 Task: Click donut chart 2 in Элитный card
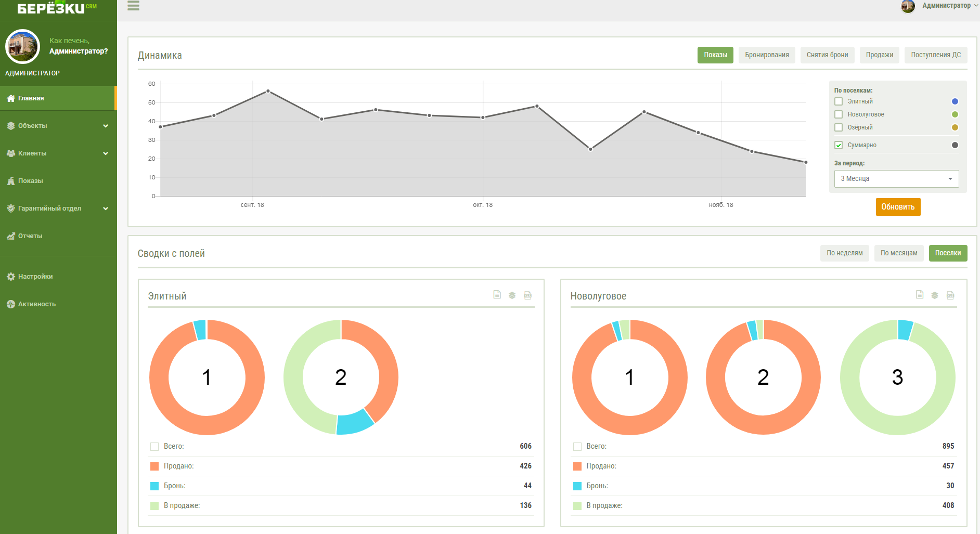[341, 377]
